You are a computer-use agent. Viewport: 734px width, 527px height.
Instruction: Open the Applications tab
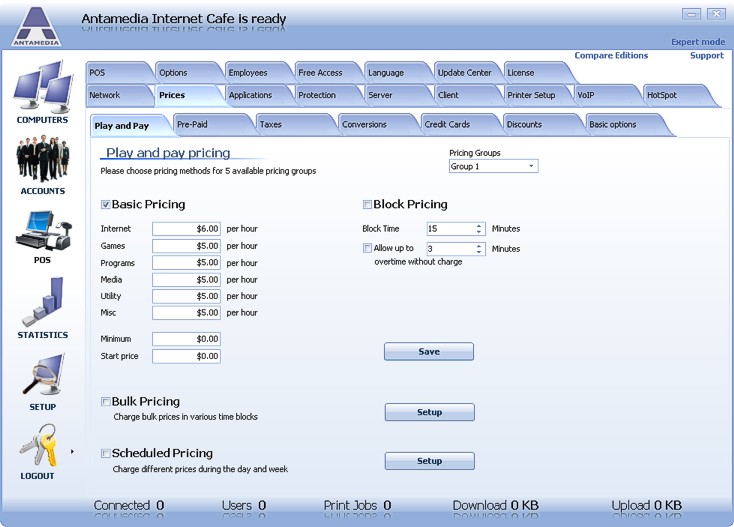257,95
